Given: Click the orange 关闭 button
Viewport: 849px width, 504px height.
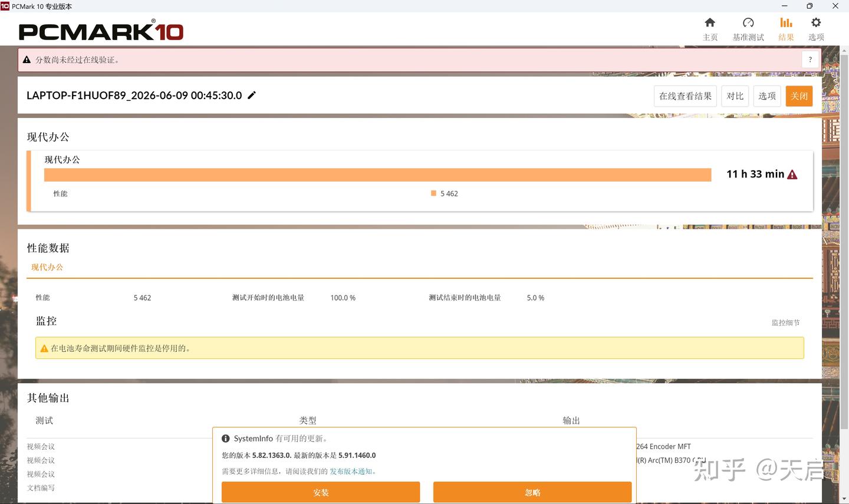Looking at the screenshot, I should pyautogui.click(x=799, y=96).
